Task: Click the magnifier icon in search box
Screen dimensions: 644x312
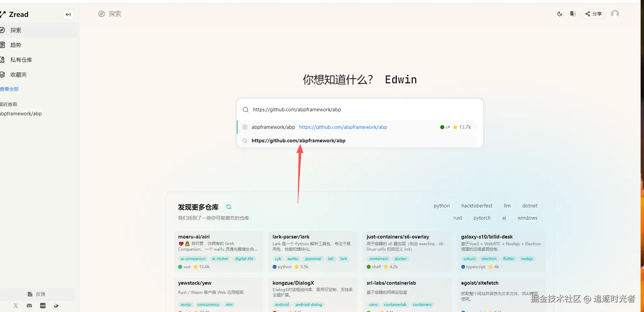Action: [x=246, y=110]
